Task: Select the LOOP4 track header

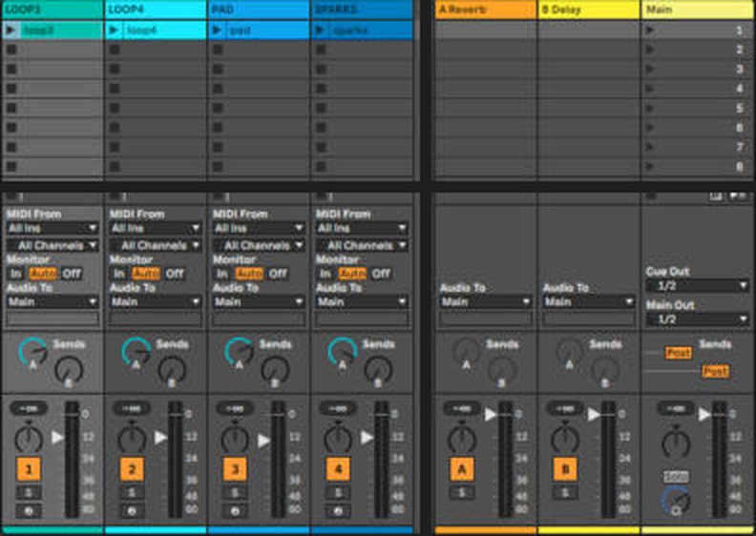Action: click(156, 10)
